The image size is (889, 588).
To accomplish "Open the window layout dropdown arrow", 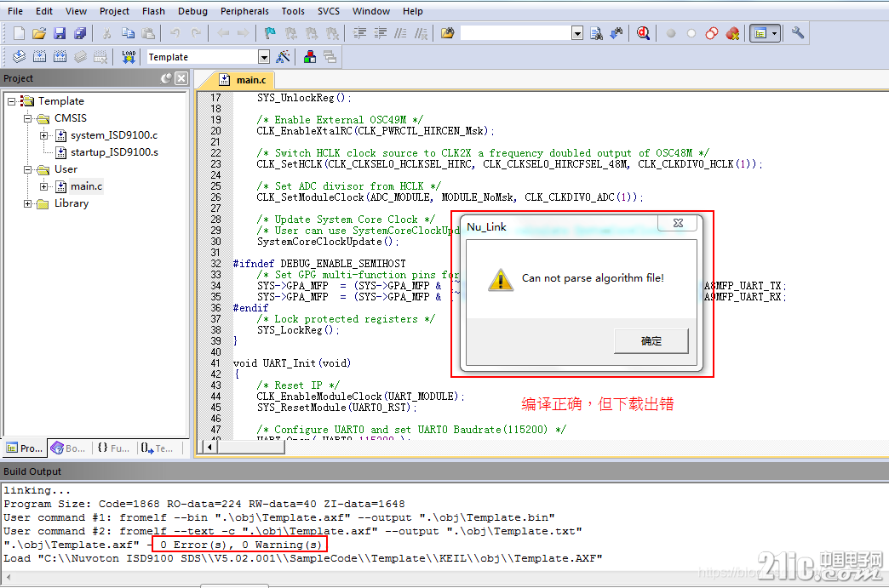I will (x=775, y=33).
